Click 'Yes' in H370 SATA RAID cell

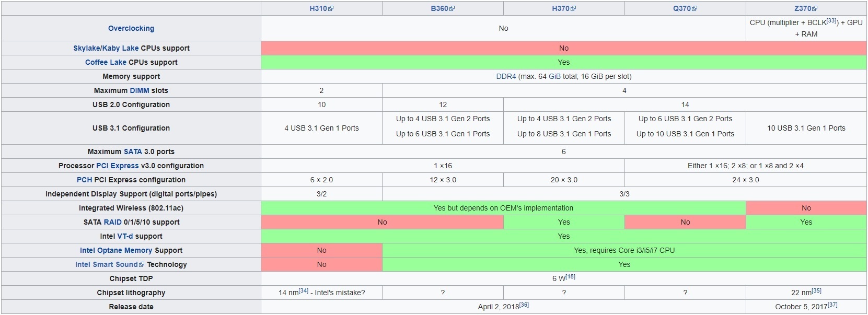[564, 222]
